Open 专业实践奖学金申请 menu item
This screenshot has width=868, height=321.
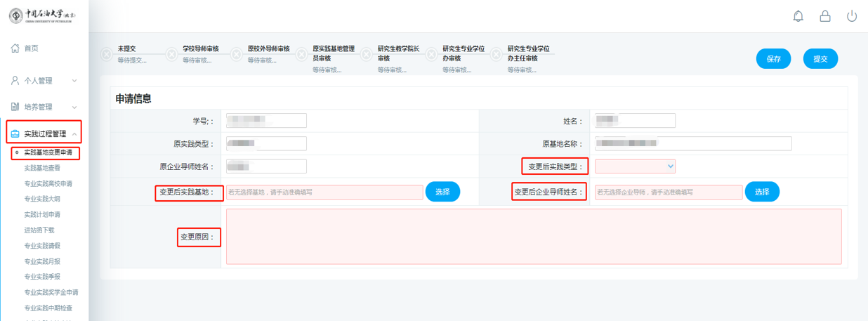51,292
